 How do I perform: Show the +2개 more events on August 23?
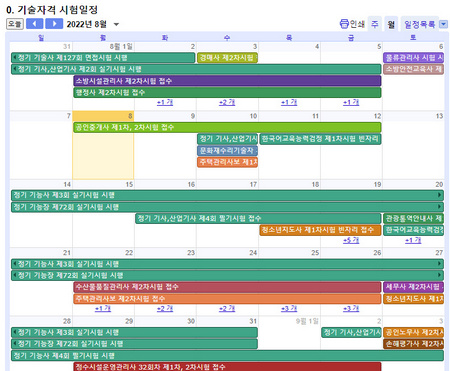pyautogui.click(x=165, y=309)
